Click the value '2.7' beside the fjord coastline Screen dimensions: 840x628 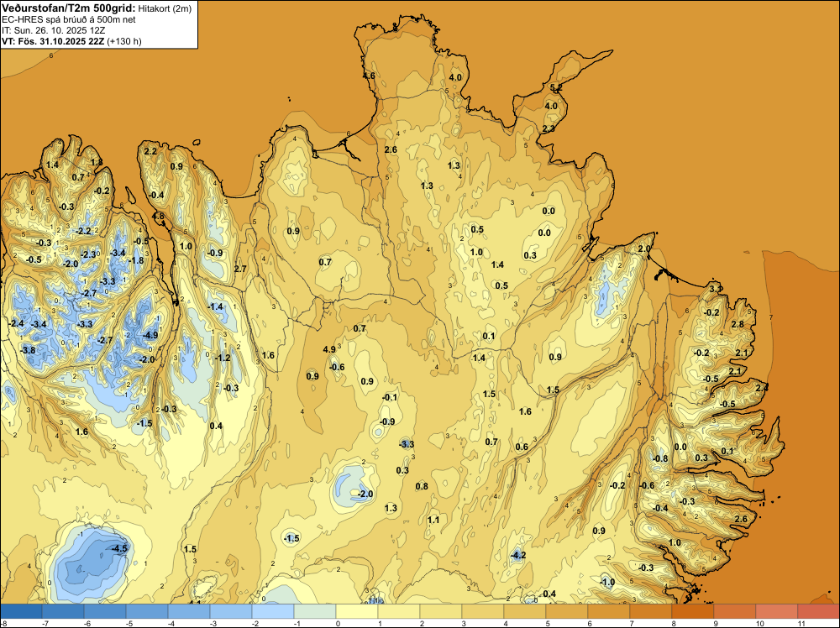240,268
